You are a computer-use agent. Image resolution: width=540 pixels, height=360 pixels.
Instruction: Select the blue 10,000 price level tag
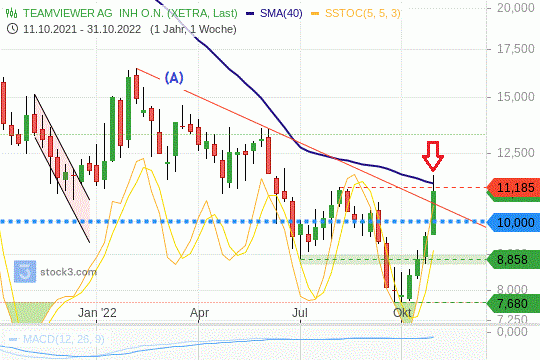click(x=514, y=223)
